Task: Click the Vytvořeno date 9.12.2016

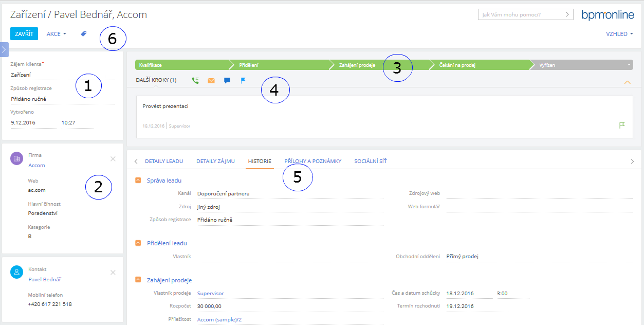Action: [x=33, y=123]
